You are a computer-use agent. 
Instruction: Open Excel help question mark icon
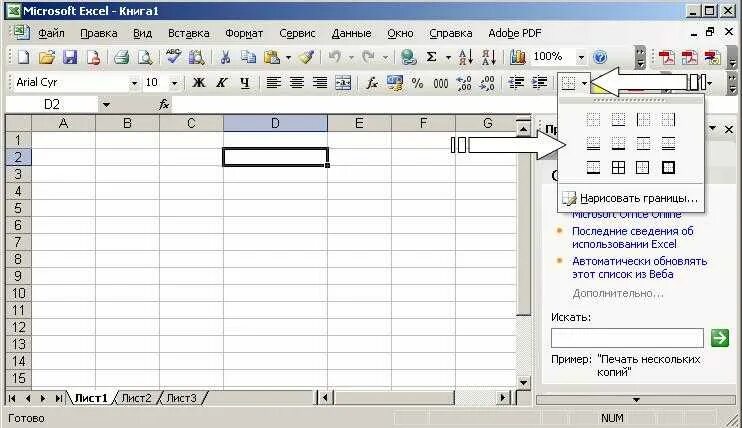[600, 57]
